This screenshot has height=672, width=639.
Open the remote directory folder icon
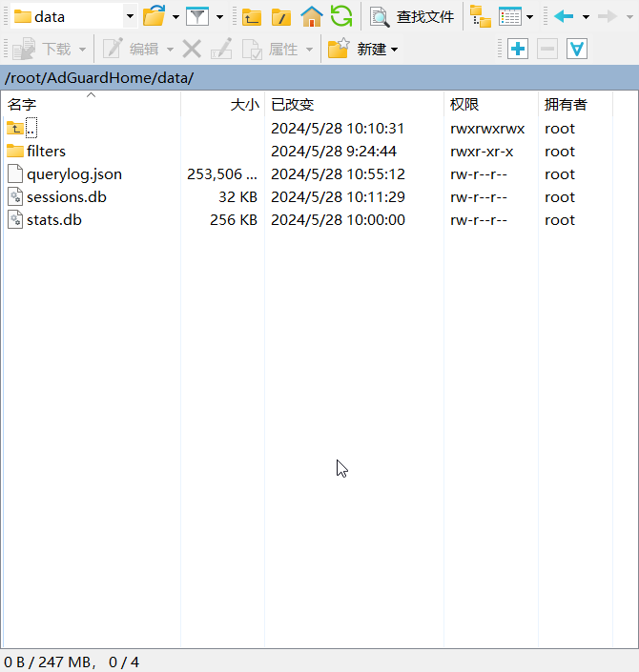154,16
